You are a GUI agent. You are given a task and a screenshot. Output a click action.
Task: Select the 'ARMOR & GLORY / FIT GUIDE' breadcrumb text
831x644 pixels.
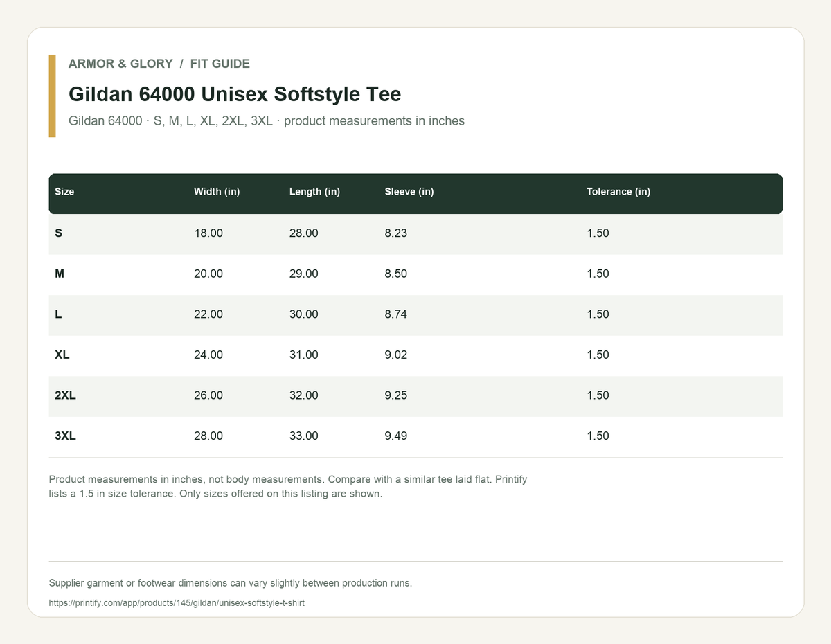[x=159, y=64]
